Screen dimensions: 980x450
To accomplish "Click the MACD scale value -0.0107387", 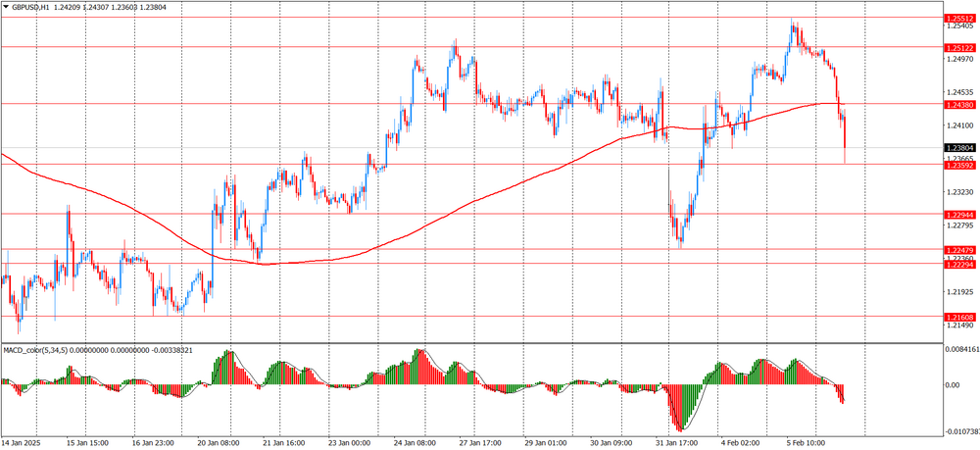I will pos(960,429).
